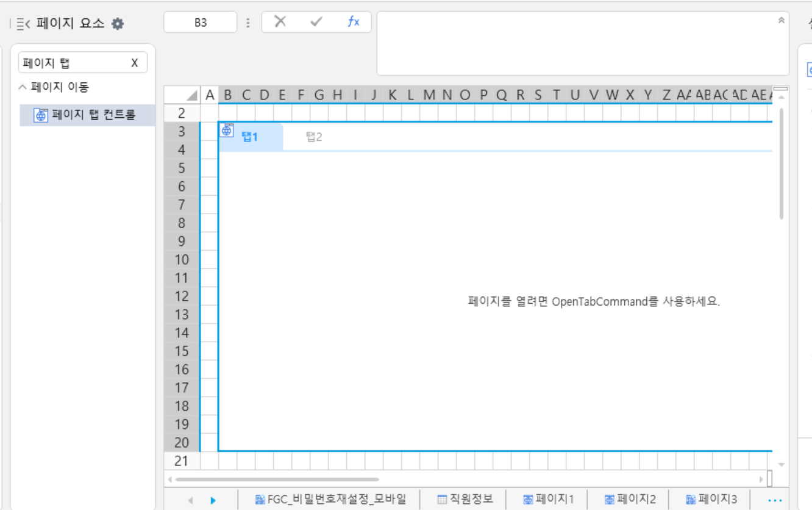This screenshot has height=510, width=812.
Task: Open the fx function editor
Action: coord(353,22)
